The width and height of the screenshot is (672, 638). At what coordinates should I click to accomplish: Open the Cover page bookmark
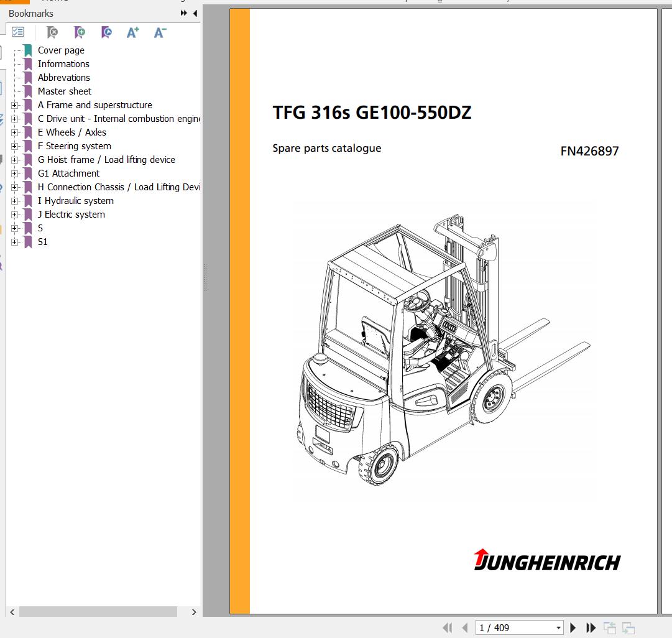[x=61, y=50]
